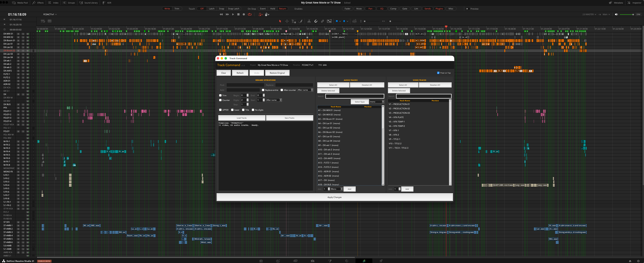The height and width of the screenshot is (263, 644).
Task: Open the Inspector panel
Action: coord(635,3)
